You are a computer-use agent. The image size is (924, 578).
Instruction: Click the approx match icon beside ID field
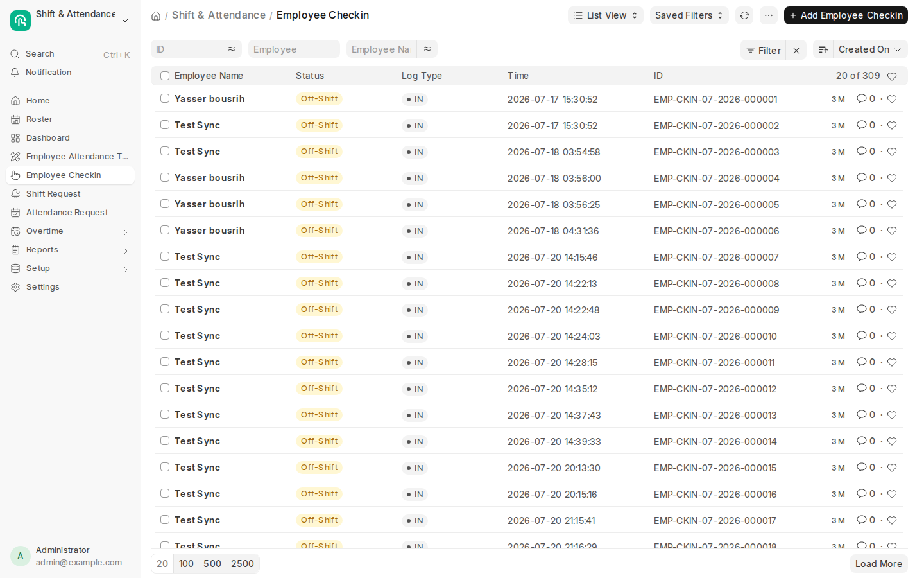(x=232, y=49)
